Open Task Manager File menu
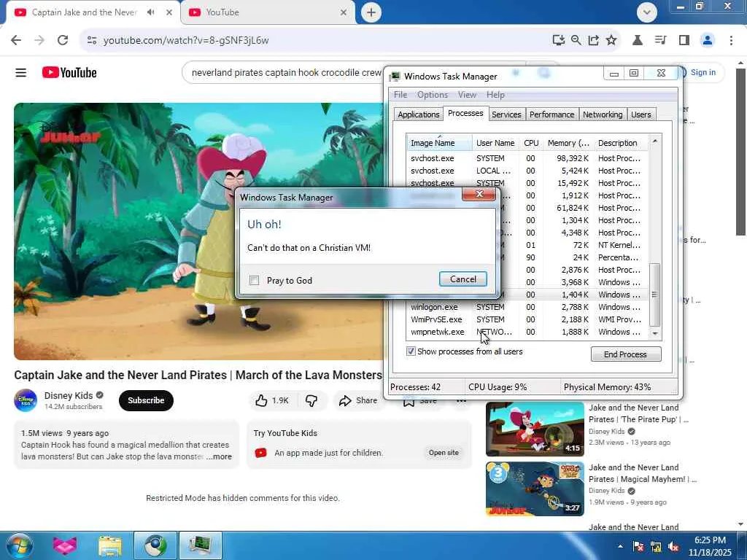747x560 pixels. click(400, 95)
